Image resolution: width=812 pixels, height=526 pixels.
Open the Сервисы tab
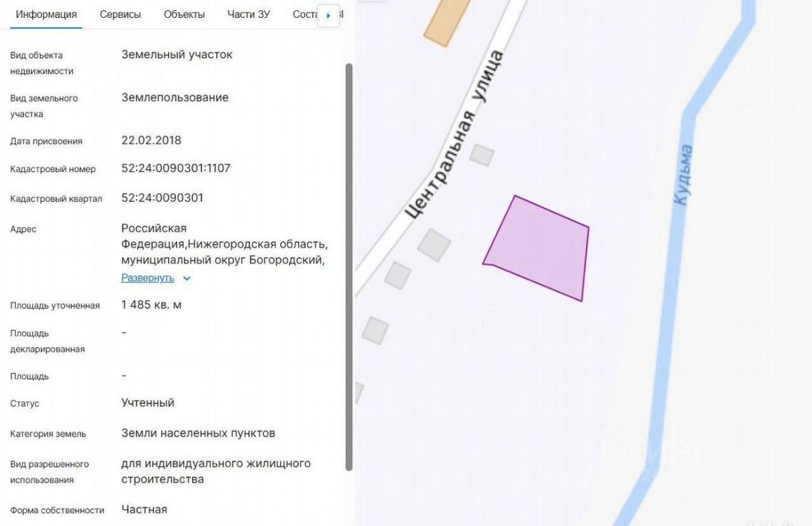pyautogui.click(x=120, y=14)
